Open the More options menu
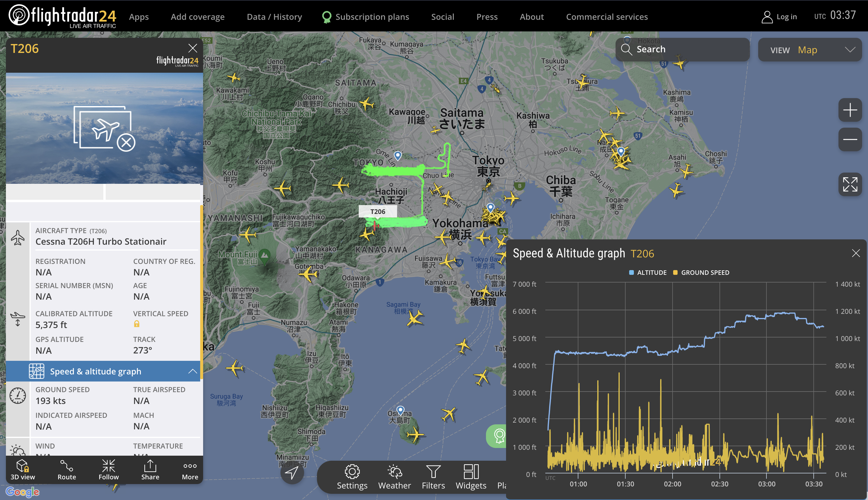Image resolution: width=868 pixels, height=500 pixels. tap(190, 470)
